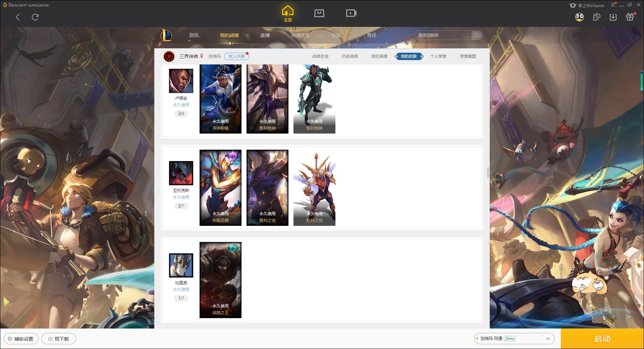Open the 荣誉截图 sub-tab

point(468,56)
